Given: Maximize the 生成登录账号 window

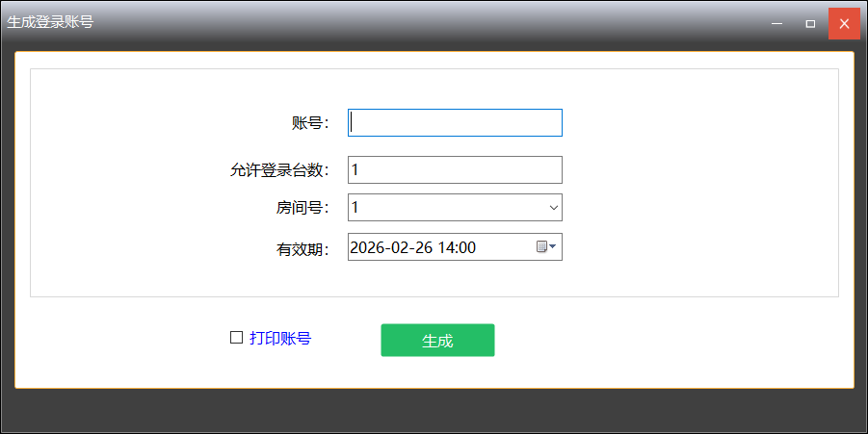Looking at the screenshot, I should (810, 23).
